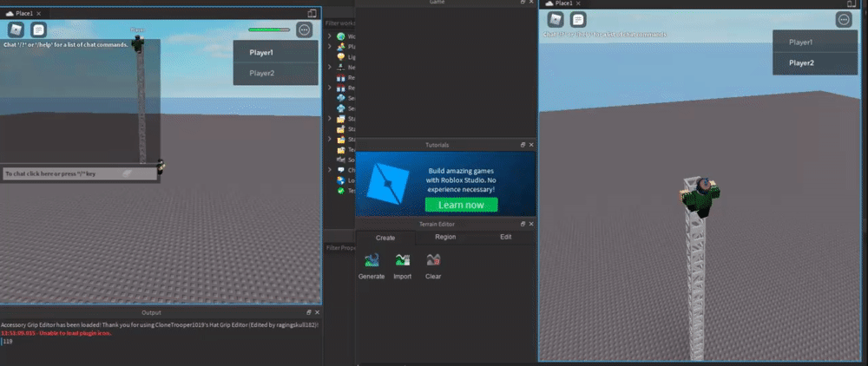Open Roblox menu in right Place1 viewport

point(556,20)
